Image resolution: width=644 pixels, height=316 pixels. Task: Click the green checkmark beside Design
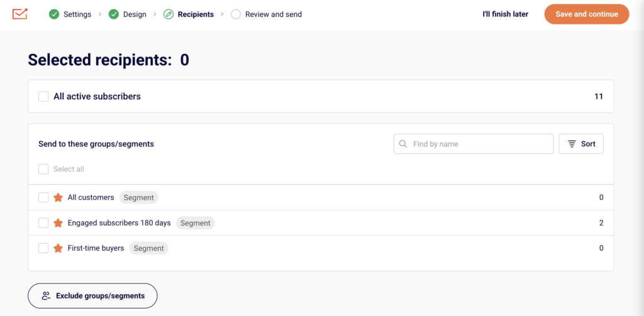[114, 14]
